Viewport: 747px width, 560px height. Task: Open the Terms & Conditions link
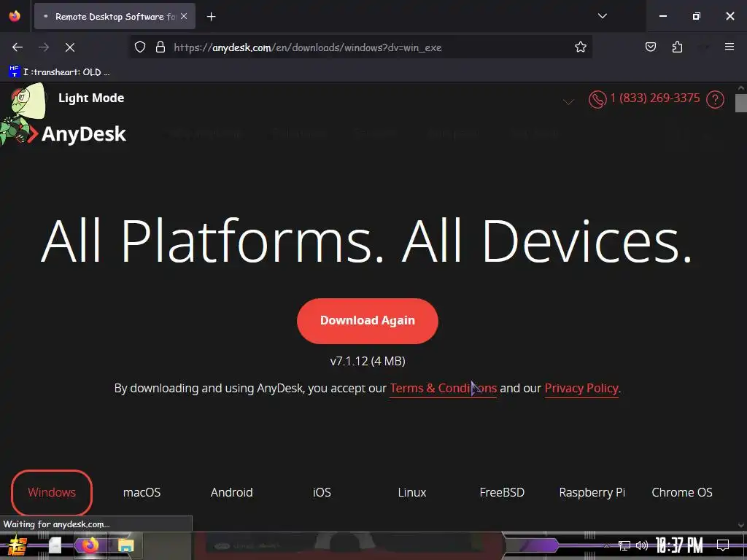(443, 389)
